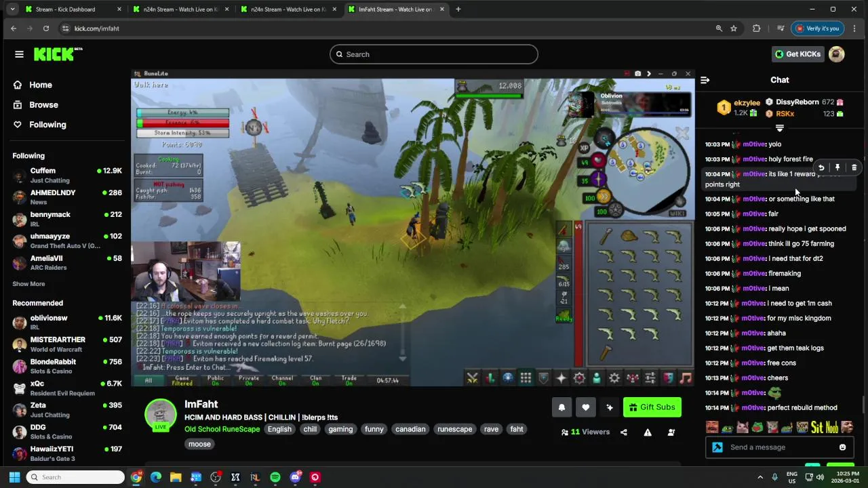Select the English tag
The height and width of the screenshot is (488, 868).
(x=279, y=429)
